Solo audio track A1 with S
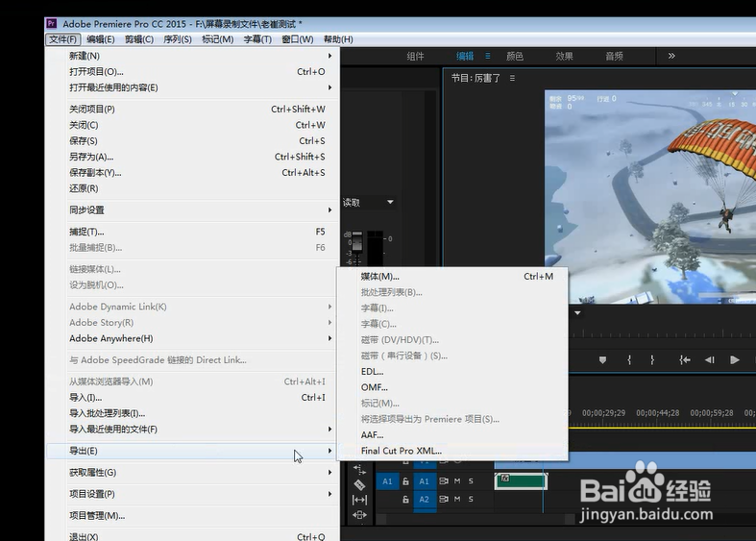 click(x=471, y=481)
